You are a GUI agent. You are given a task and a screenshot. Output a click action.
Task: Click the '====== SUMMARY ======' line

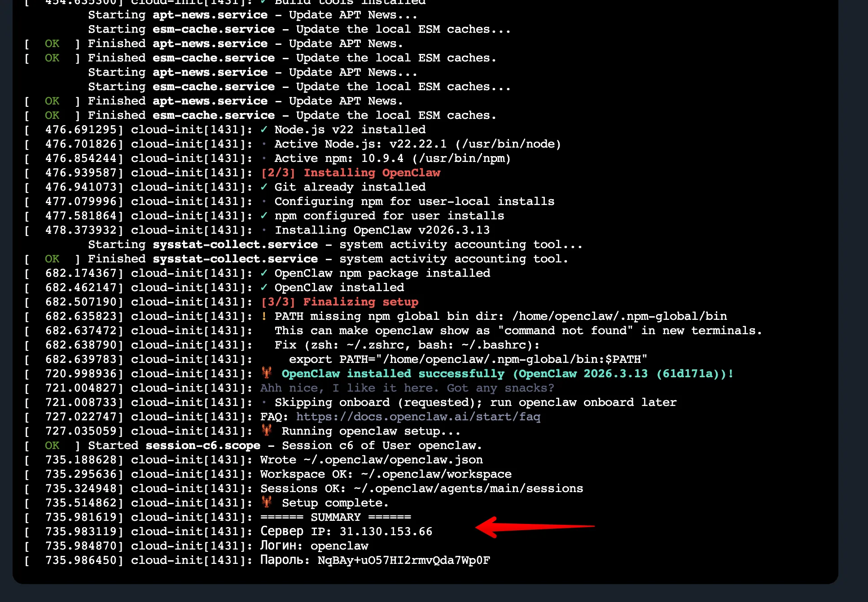coord(336,517)
